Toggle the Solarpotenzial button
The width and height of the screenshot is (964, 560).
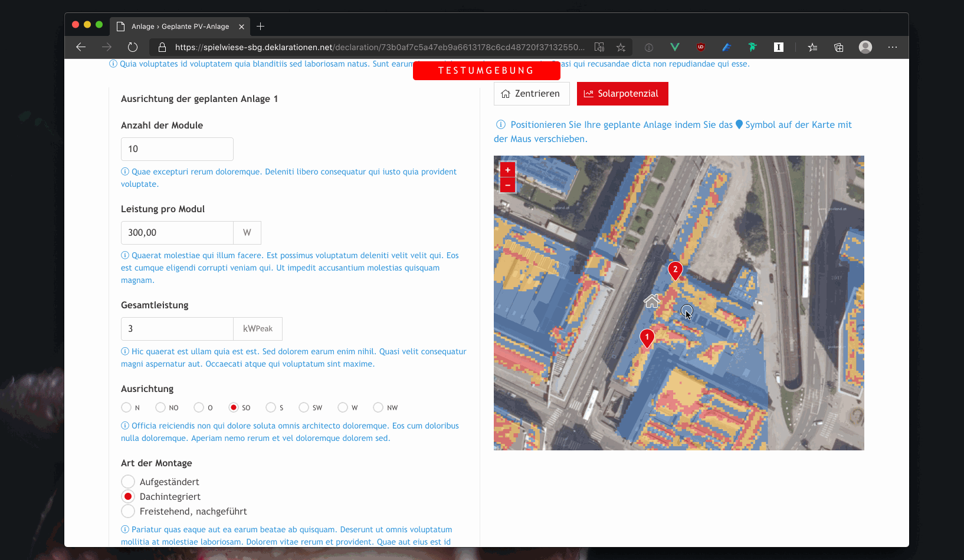pos(622,94)
